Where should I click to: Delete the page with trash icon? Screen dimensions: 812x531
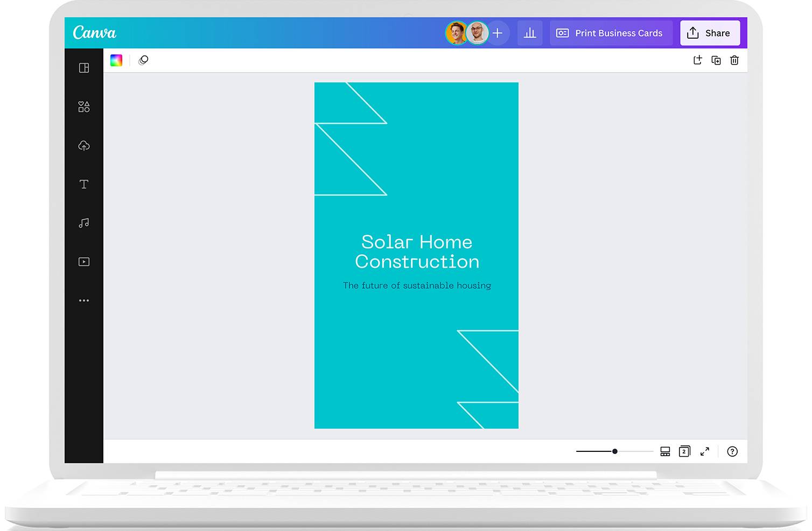coord(734,60)
